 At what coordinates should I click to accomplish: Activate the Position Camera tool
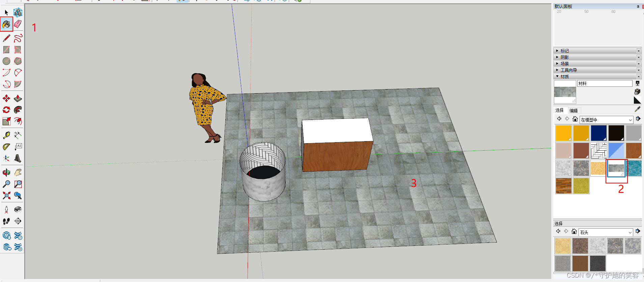(x=6, y=210)
